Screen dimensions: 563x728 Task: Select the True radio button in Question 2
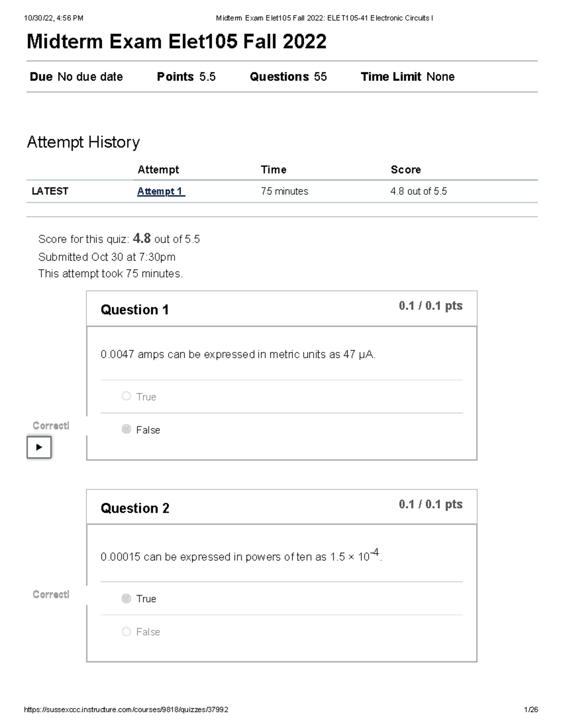(x=126, y=598)
